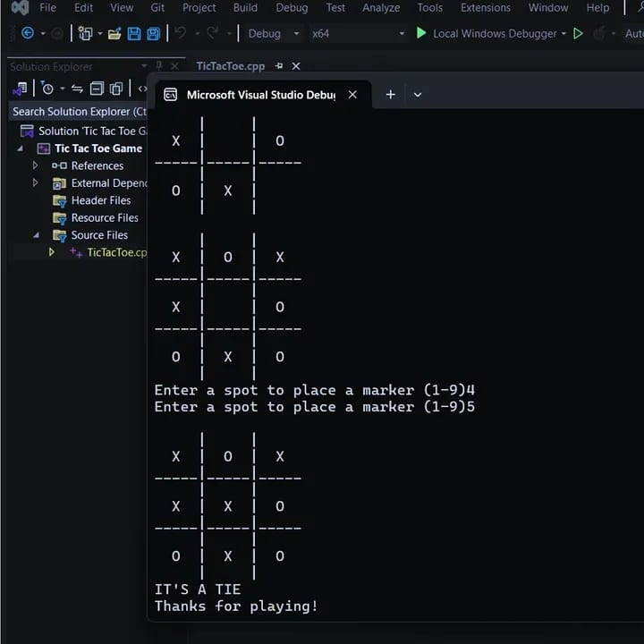The width and height of the screenshot is (644, 644).
Task: Expand the External Dependencies node
Action: (x=35, y=182)
